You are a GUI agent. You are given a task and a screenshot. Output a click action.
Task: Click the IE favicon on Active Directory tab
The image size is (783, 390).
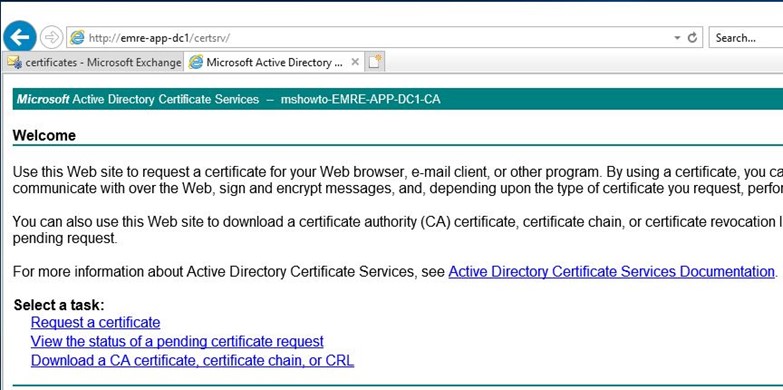(x=196, y=62)
